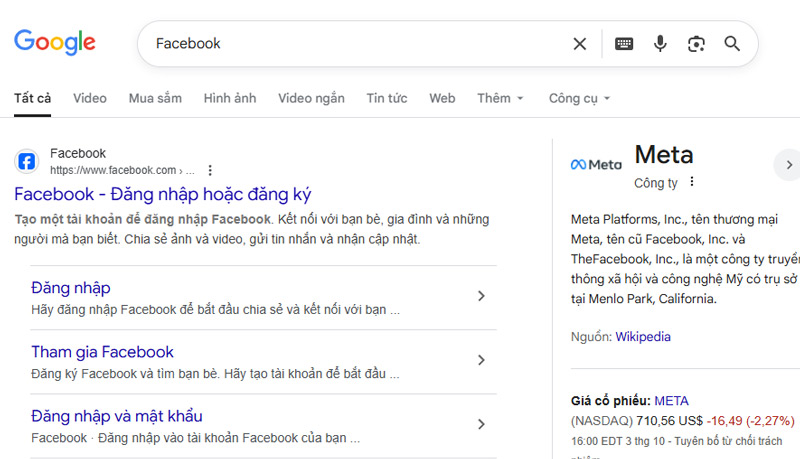Click next arrow on Meta knowledge panel

point(788,165)
